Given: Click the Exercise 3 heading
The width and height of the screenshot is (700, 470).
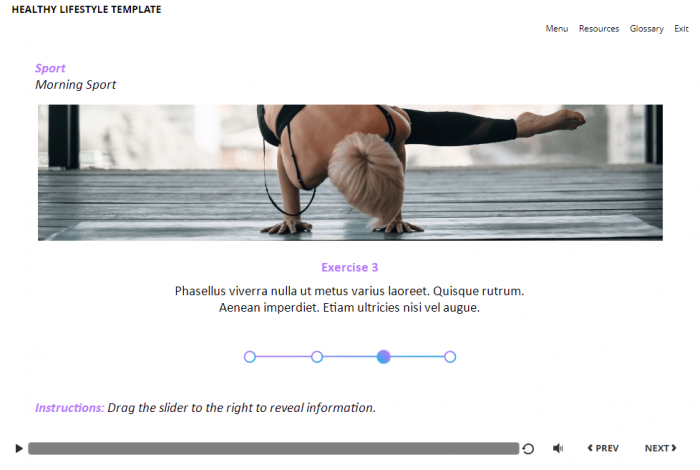Looking at the screenshot, I should pyautogui.click(x=350, y=267).
